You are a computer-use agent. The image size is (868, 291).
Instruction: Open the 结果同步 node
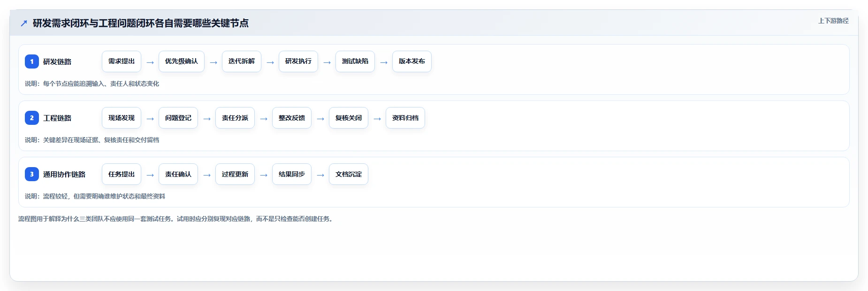pyautogui.click(x=292, y=174)
